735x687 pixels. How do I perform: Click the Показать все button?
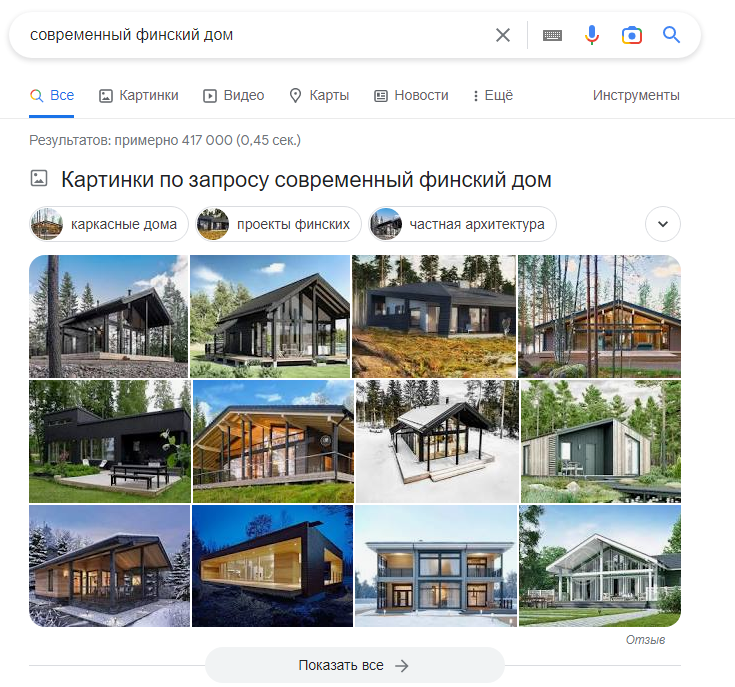point(355,665)
